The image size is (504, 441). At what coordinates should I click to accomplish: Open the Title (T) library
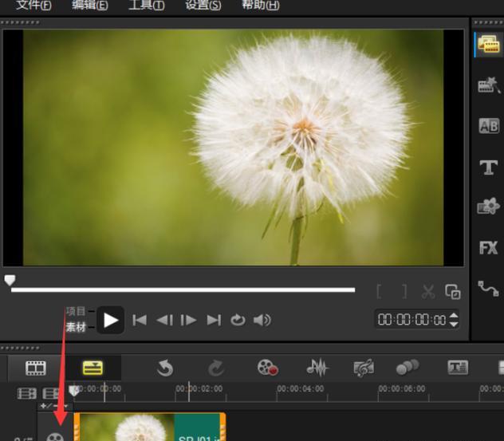(488, 167)
